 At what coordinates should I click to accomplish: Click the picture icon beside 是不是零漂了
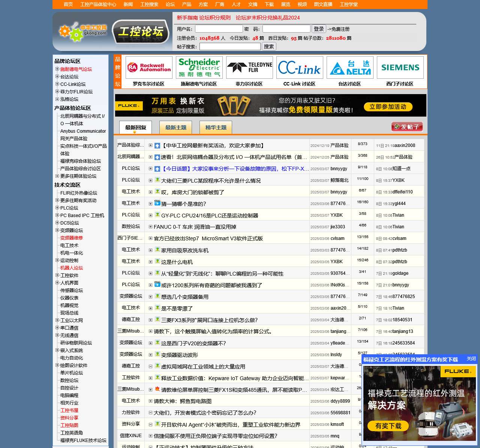coord(157,308)
